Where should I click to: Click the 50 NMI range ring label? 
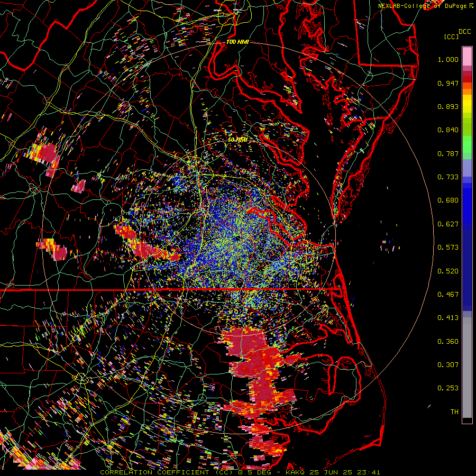click(x=237, y=140)
